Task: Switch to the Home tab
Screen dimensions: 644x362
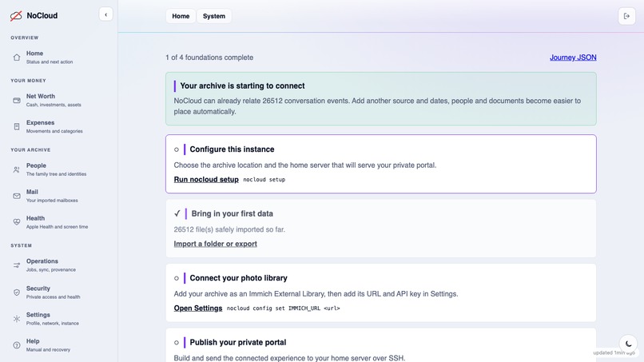Action: [x=181, y=16]
